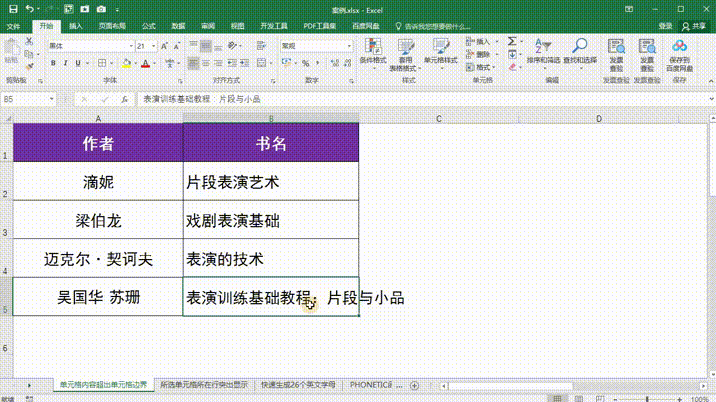The width and height of the screenshot is (716, 402).
Task: Open the File tab (文件)
Action: pos(13,26)
